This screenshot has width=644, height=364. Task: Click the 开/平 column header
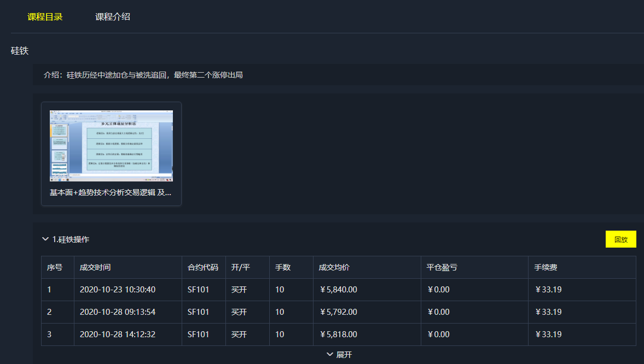(240, 268)
